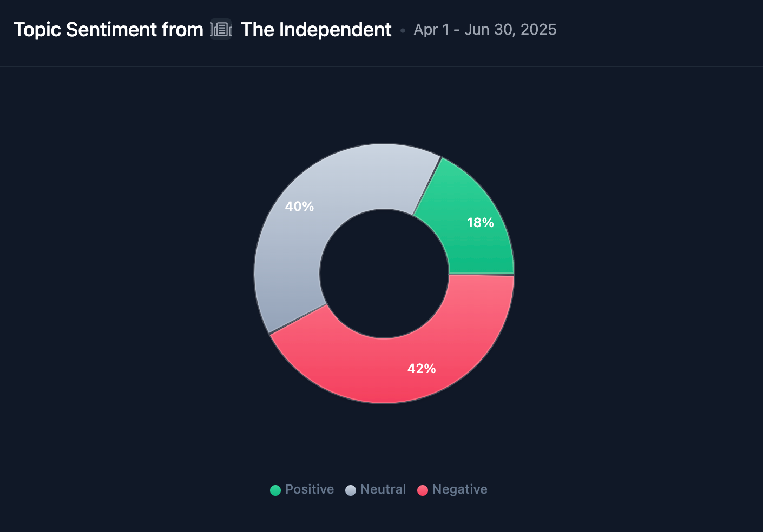Click the bullet separator before the date range
763x532 pixels.
403,30
